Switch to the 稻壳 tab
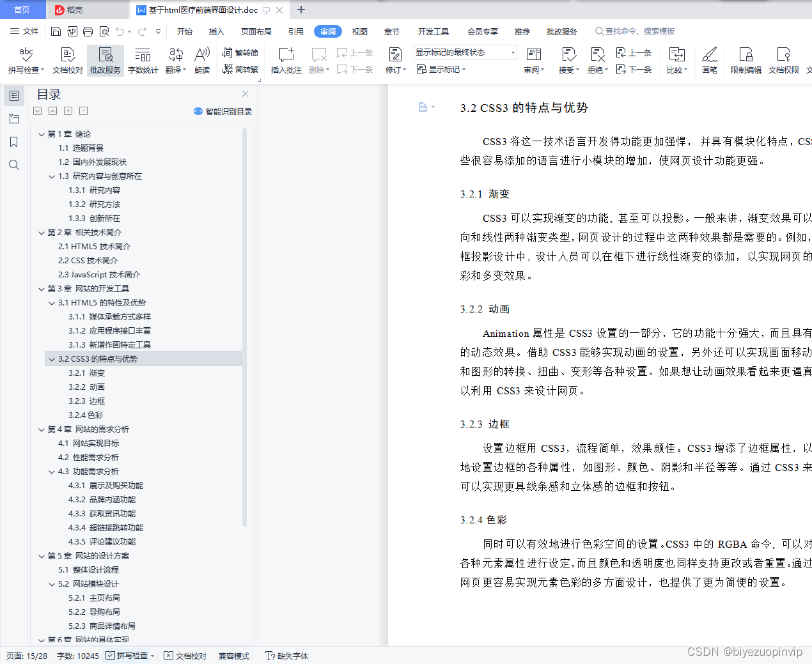 tap(86, 10)
